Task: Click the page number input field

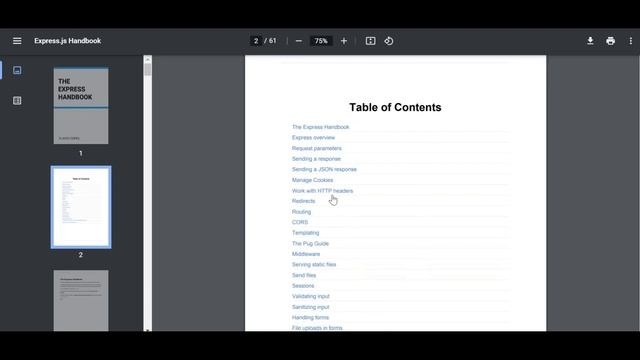Action: click(256, 41)
